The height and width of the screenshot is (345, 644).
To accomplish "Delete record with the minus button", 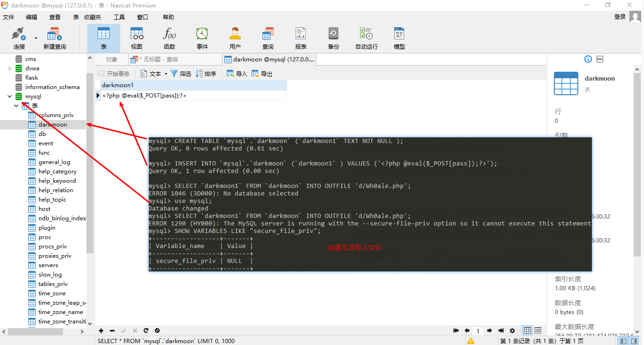I will 112,330.
